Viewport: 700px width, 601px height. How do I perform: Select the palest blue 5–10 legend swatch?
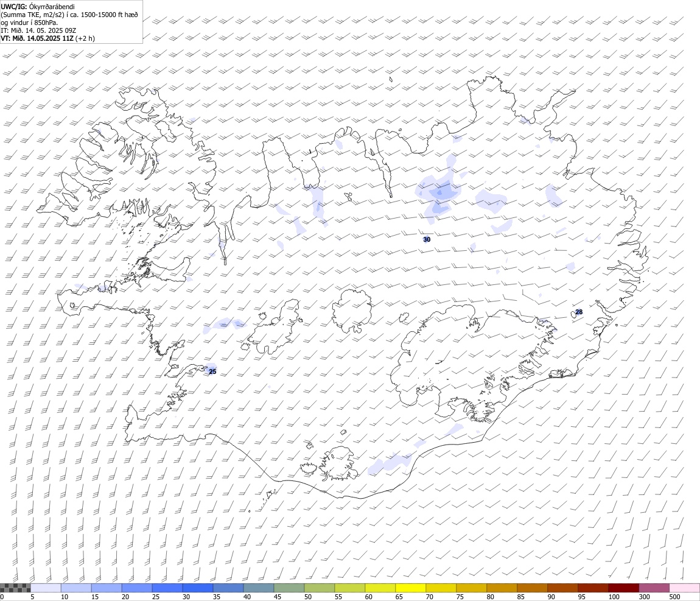point(46,588)
